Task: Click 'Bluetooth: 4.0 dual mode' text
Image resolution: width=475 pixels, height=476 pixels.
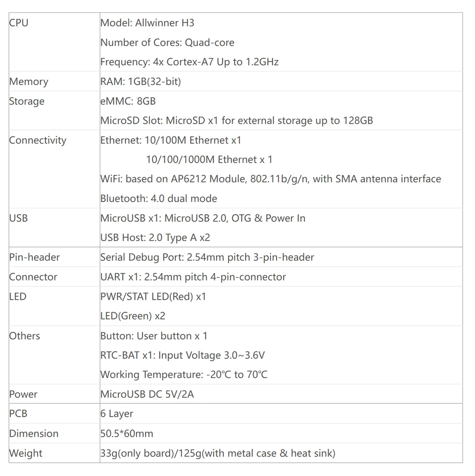Action: coord(158,199)
